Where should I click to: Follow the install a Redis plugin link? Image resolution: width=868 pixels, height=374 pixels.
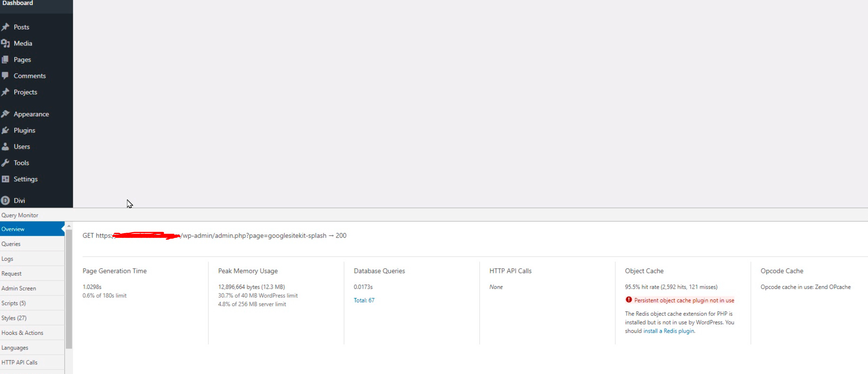pyautogui.click(x=669, y=331)
